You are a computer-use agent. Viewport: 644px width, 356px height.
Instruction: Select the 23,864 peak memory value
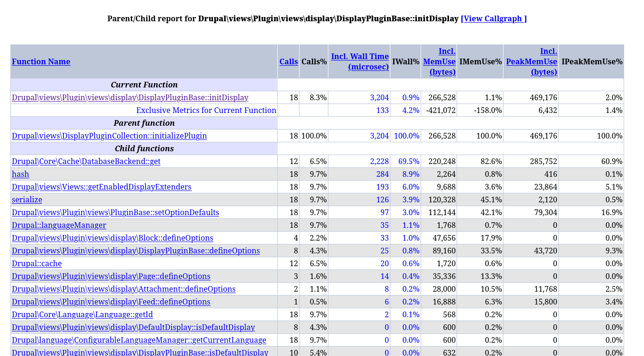tap(546, 187)
